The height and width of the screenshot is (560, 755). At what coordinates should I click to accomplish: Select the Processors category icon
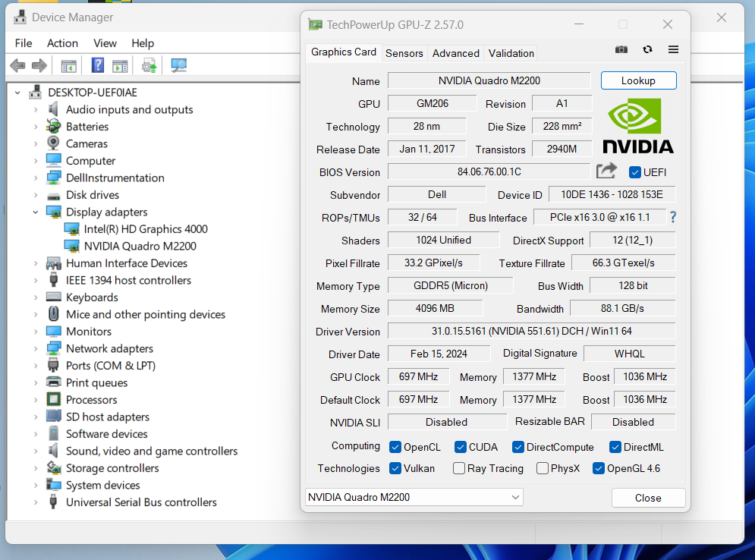(x=53, y=399)
